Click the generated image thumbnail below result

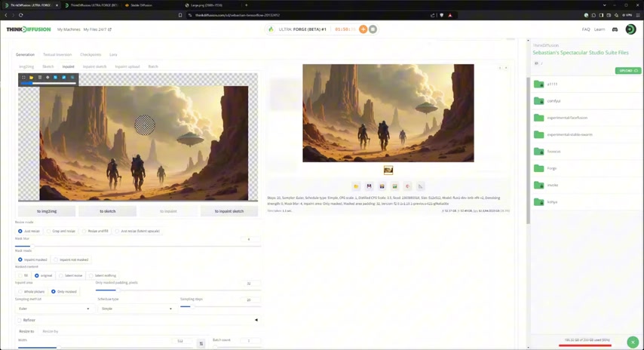(388, 170)
